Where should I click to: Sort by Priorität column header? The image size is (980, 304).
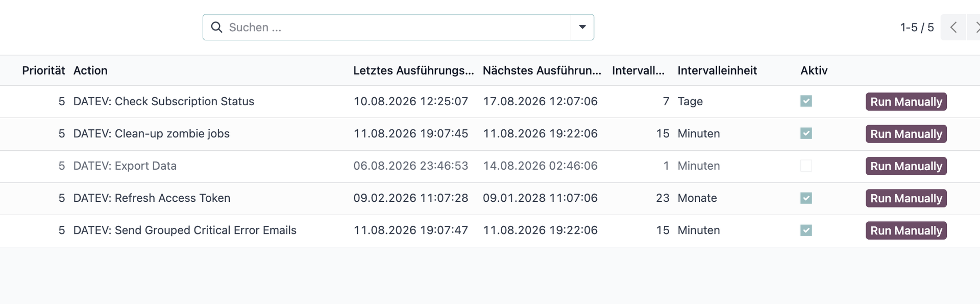[43, 71]
